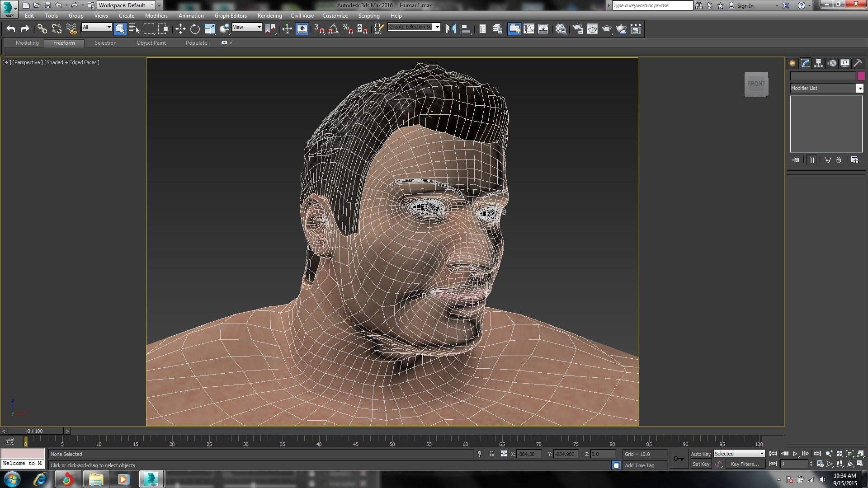This screenshot has height=488, width=868.
Task: Toggle Percent Snap in toolbar
Action: pyautogui.click(x=348, y=29)
